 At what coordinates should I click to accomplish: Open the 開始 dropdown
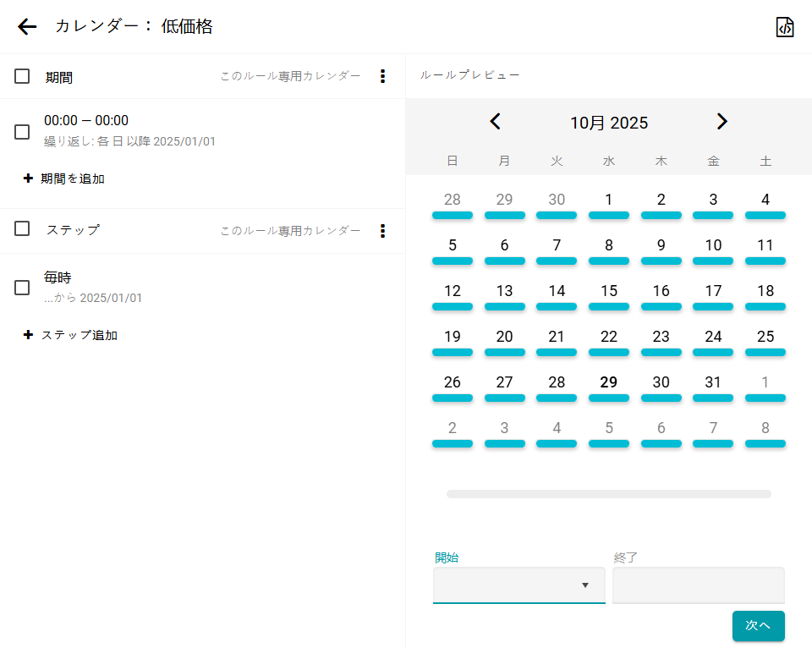518,585
